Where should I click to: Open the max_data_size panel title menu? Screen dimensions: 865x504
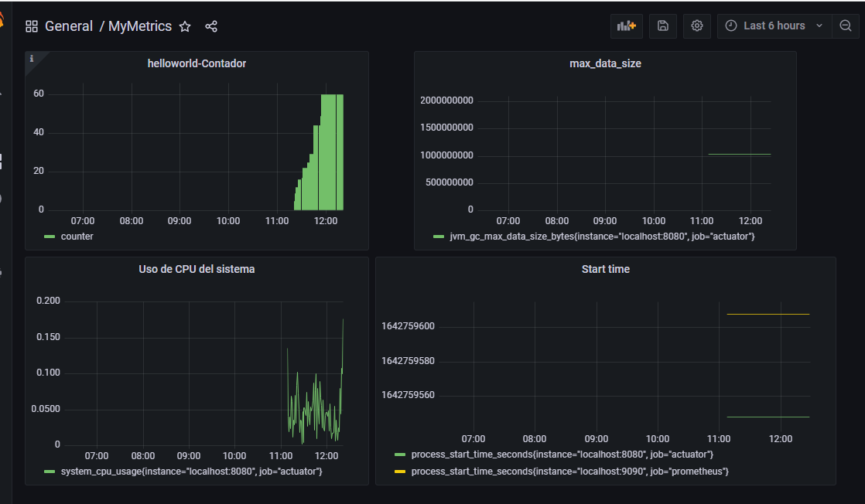pyautogui.click(x=605, y=63)
